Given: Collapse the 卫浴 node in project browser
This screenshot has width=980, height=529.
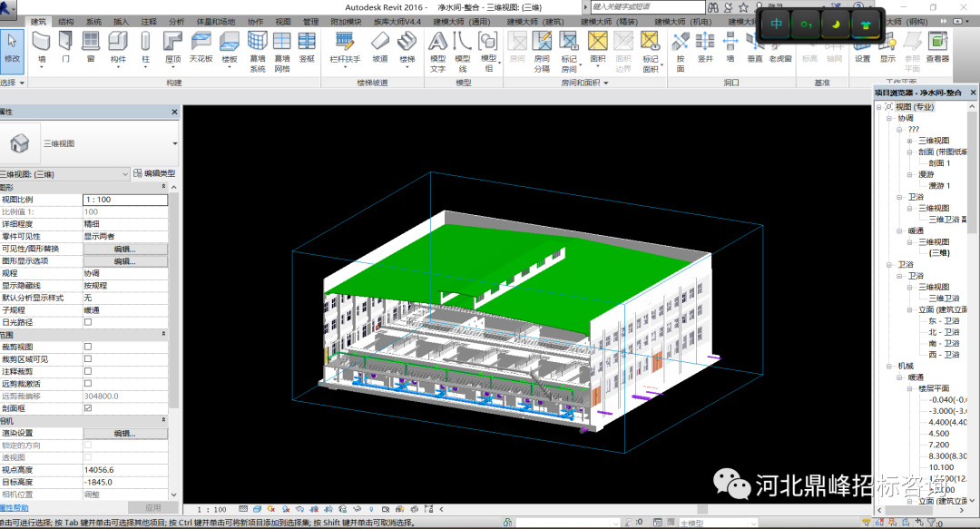Looking at the screenshot, I should tap(890, 265).
